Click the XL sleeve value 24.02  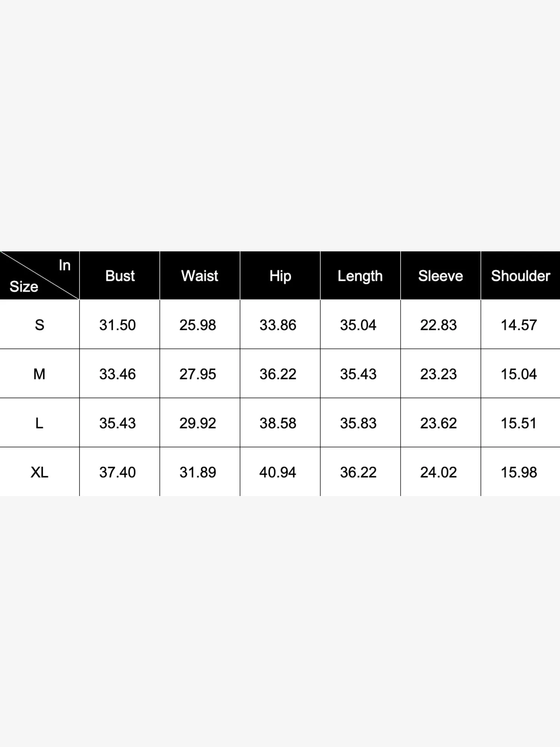(x=439, y=472)
